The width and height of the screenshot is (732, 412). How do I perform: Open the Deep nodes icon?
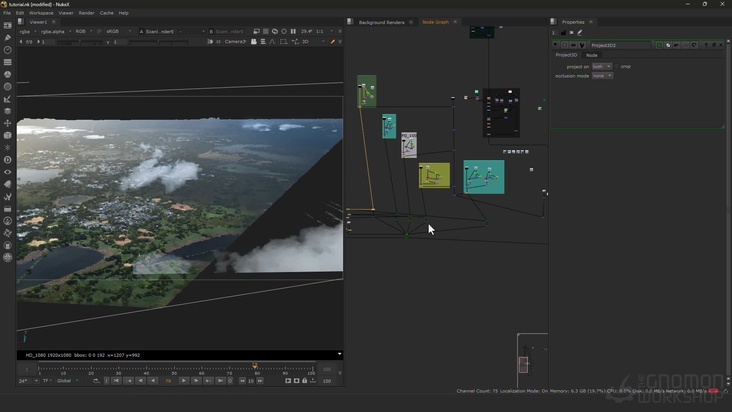(7, 160)
